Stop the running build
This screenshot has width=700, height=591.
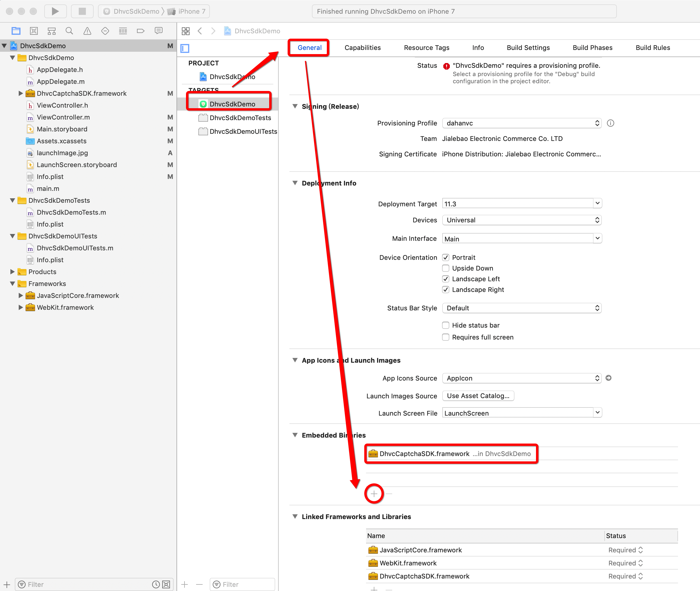[82, 11]
